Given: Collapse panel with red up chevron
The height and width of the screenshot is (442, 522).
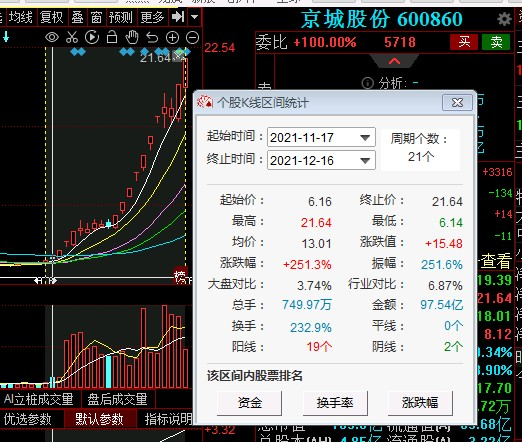Looking at the screenshot, I should [394, 61].
